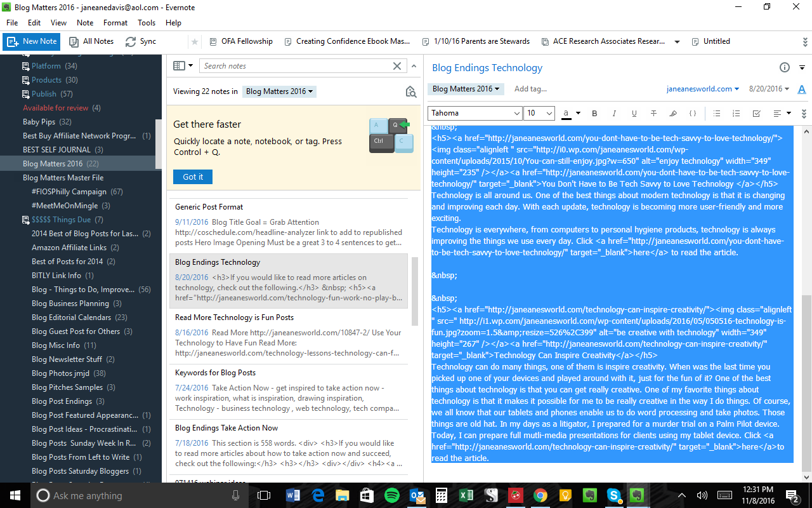812x508 pixels.
Task: Select the Keywords for Blog Posts note
Action: [x=289, y=391]
